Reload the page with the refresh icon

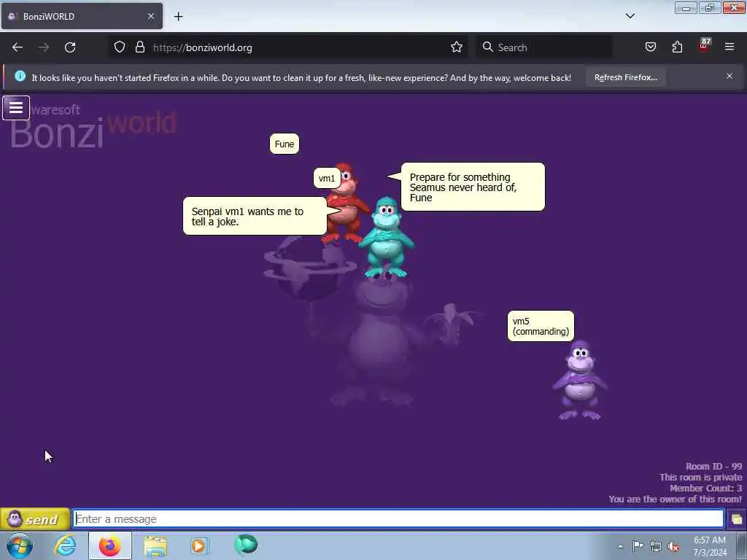coord(70,47)
